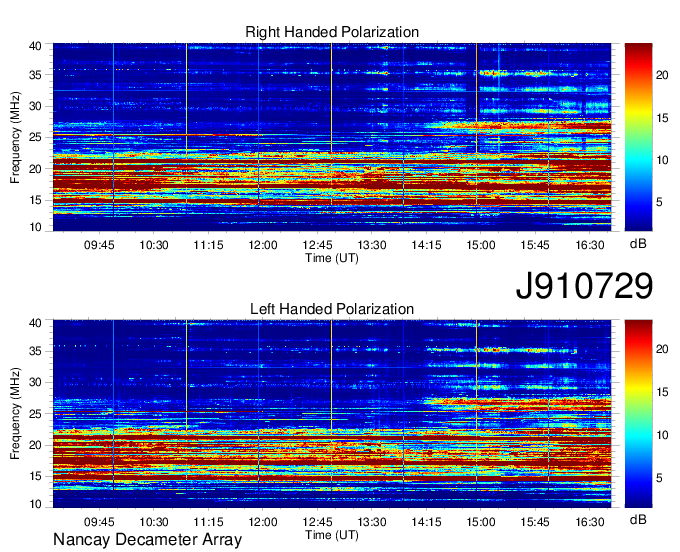Click the 15:45 tick on Right Handed plot

click(535, 245)
